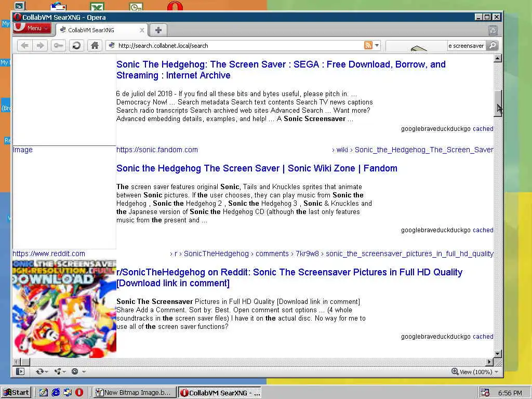The width and height of the screenshot is (532, 399).
Task: Open the View (100%) zoom dropdown
Action: 478,372
